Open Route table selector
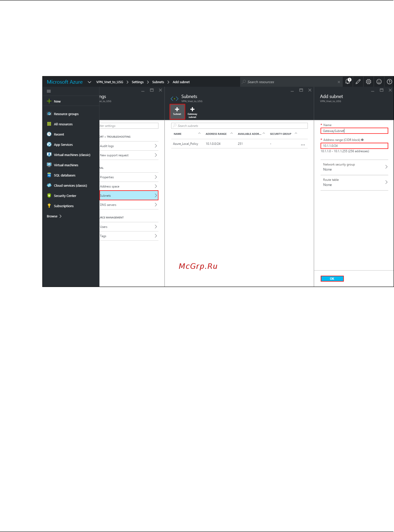This screenshot has width=394, height=532. (354, 183)
